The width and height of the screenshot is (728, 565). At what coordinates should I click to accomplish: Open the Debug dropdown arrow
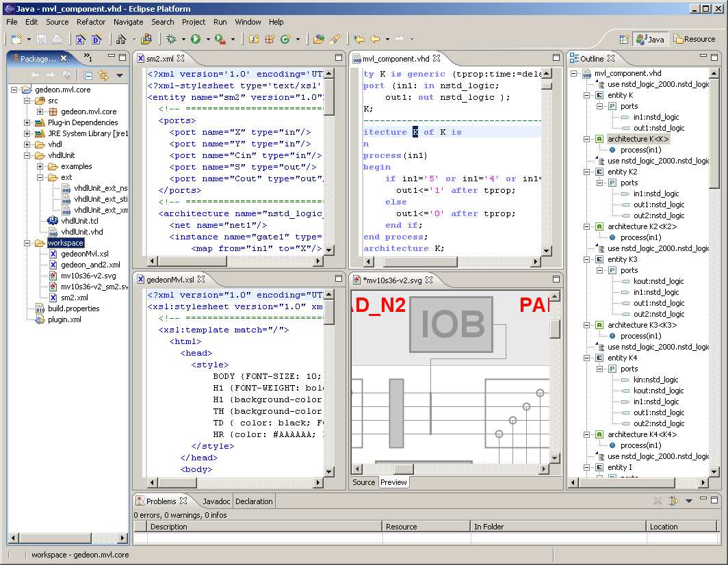click(x=183, y=40)
